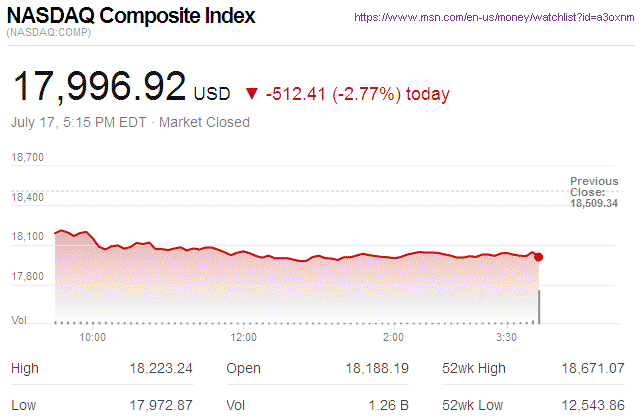Click the High value 18,223.24

click(161, 368)
